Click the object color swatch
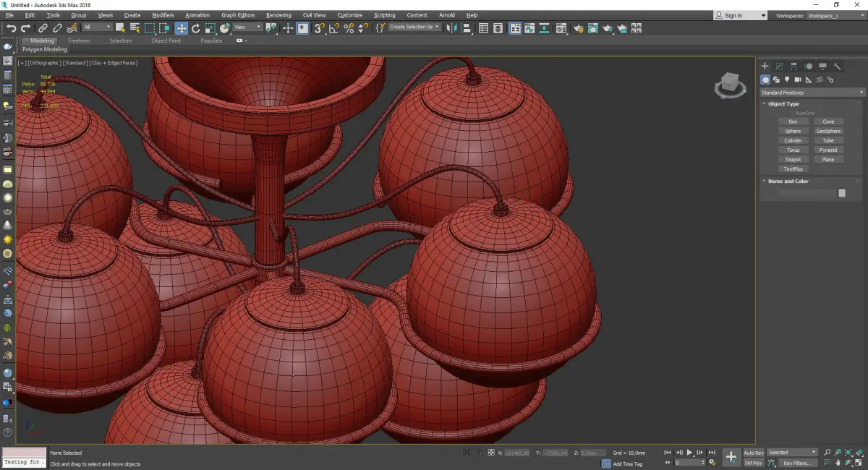 (841, 193)
